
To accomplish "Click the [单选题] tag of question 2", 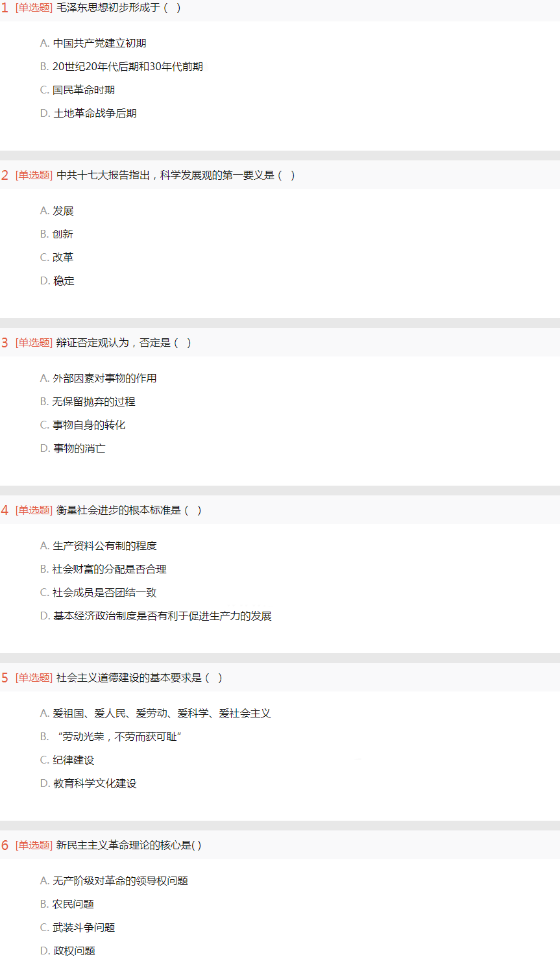I will tap(34, 175).
